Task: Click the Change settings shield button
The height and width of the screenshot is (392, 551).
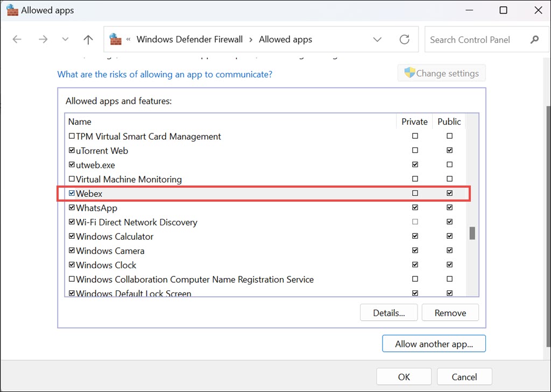Action: tap(441, 73)
